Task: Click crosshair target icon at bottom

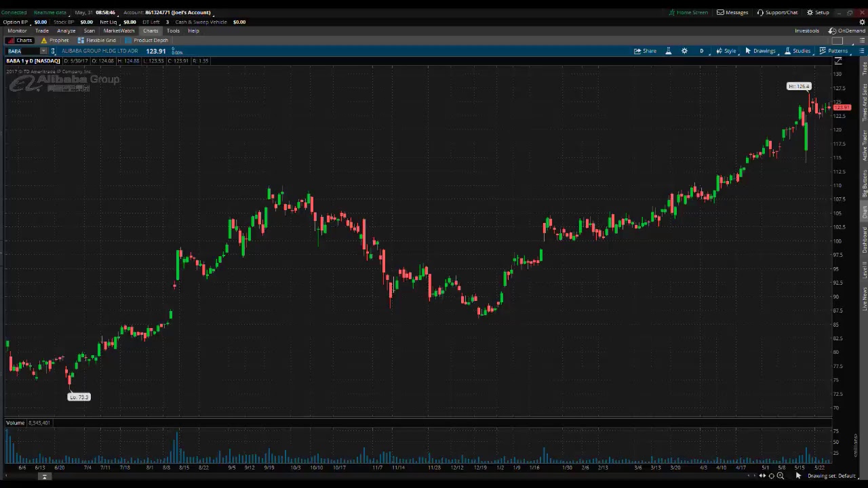Action: pos(771,476)
